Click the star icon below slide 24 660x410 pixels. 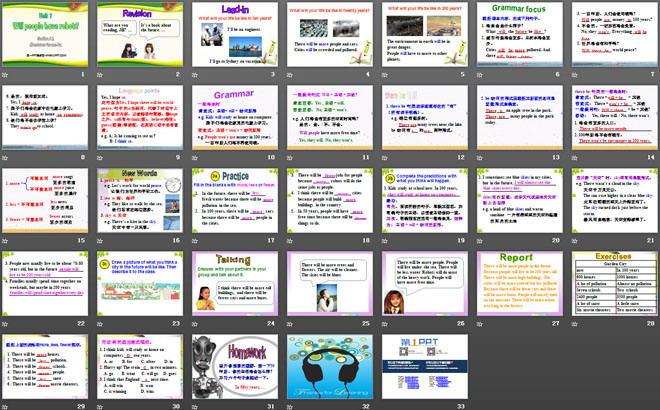(195, 324)
